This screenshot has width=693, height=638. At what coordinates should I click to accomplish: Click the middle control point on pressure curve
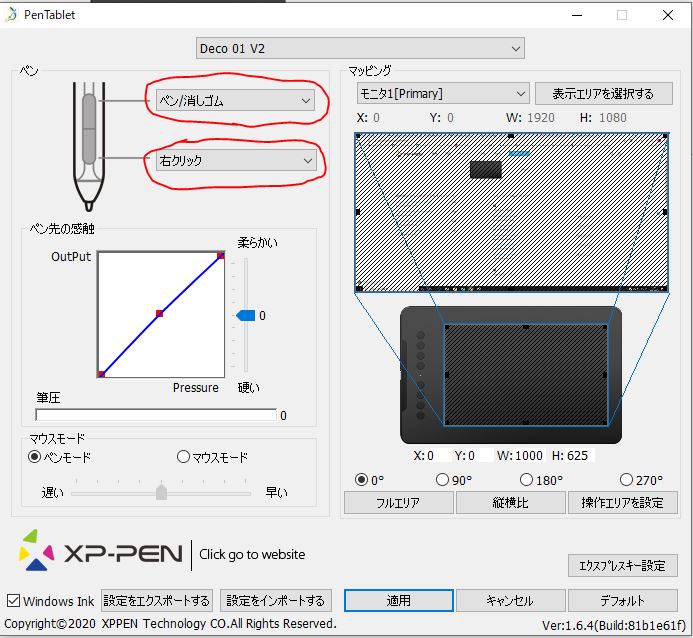(x=160, y=314)
